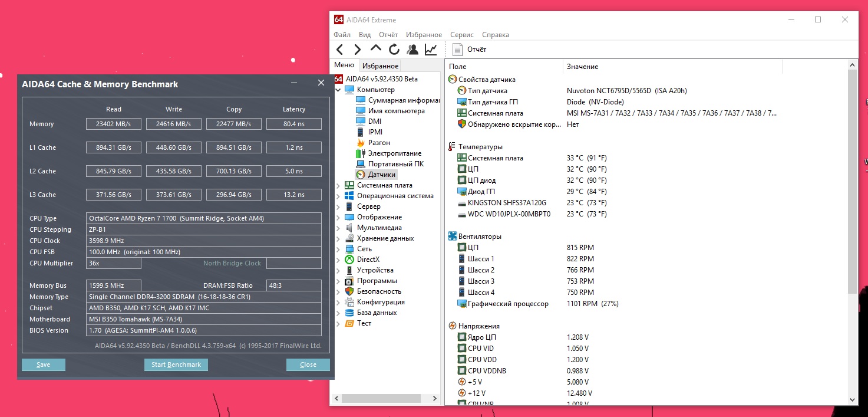
Task: Expand the Хранение данных tree node
Action: pyautogui.click(x=338, y=238)
